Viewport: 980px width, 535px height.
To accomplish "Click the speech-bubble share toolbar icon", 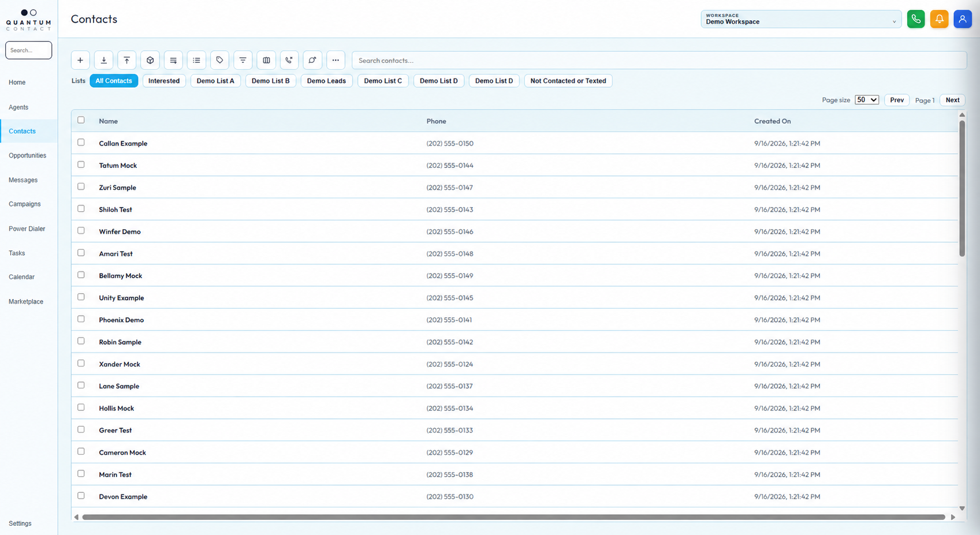I will click(x=312, y=60).
